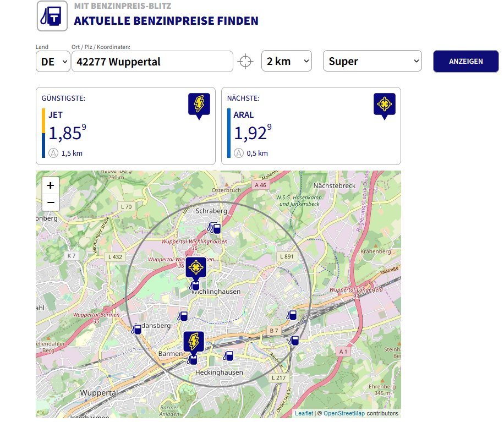The width and height of the screenshot is (504, 422).
Task: Click the MIT BENZINPREIS-BLITZ subtitle
Action: tap(123, 6)
